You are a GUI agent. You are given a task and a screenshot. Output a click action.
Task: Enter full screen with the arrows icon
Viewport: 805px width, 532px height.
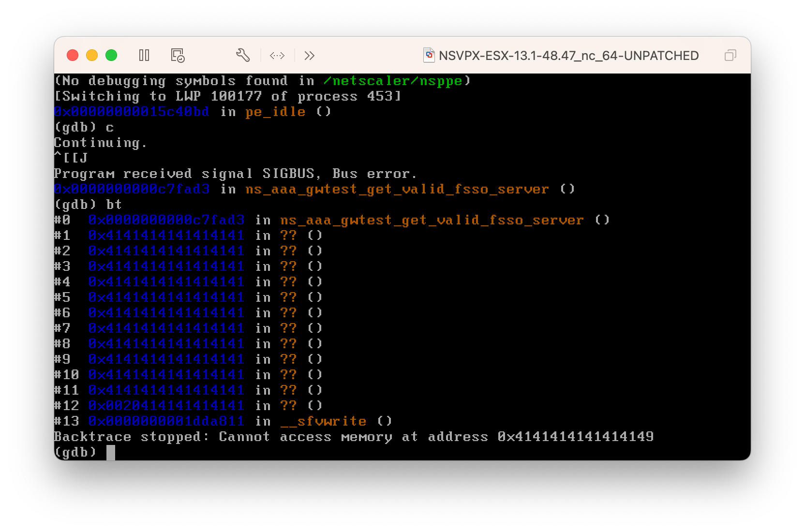277,55
